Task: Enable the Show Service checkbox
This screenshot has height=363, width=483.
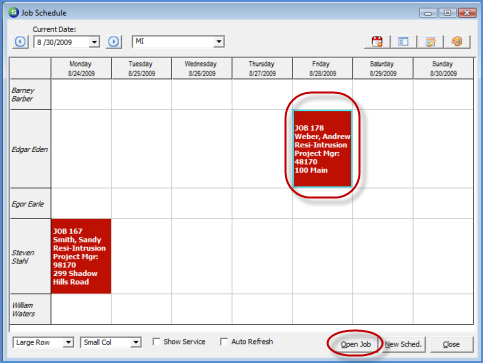Action: click(156, 342)
